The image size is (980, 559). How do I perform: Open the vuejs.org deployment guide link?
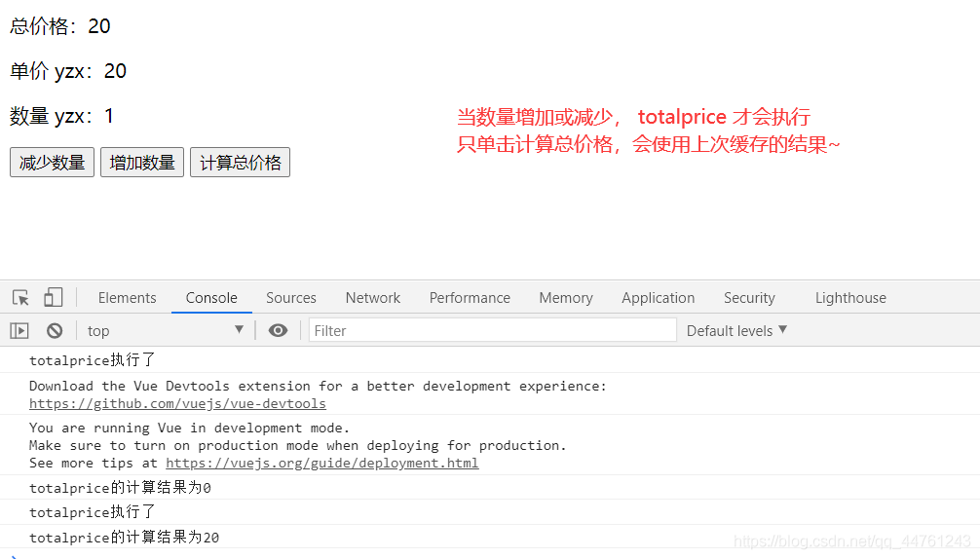point(321,463)
